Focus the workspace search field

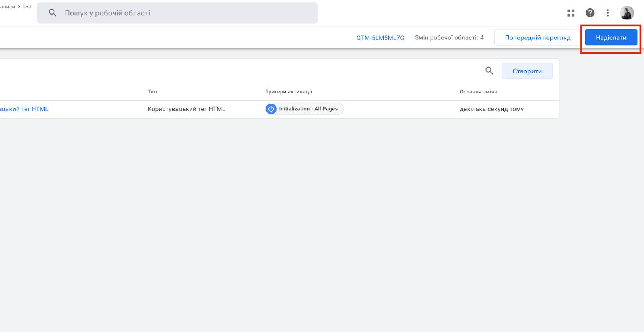[x=177, y=13]
